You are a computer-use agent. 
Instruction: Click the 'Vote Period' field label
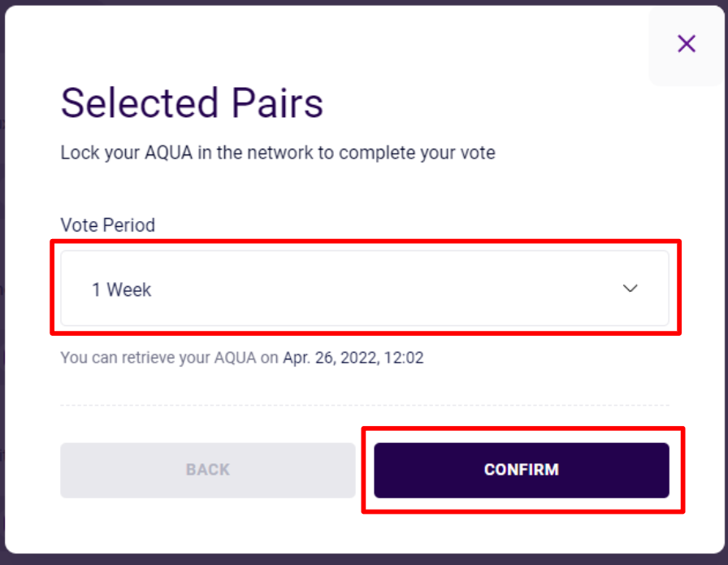click(x=108, y=225)
